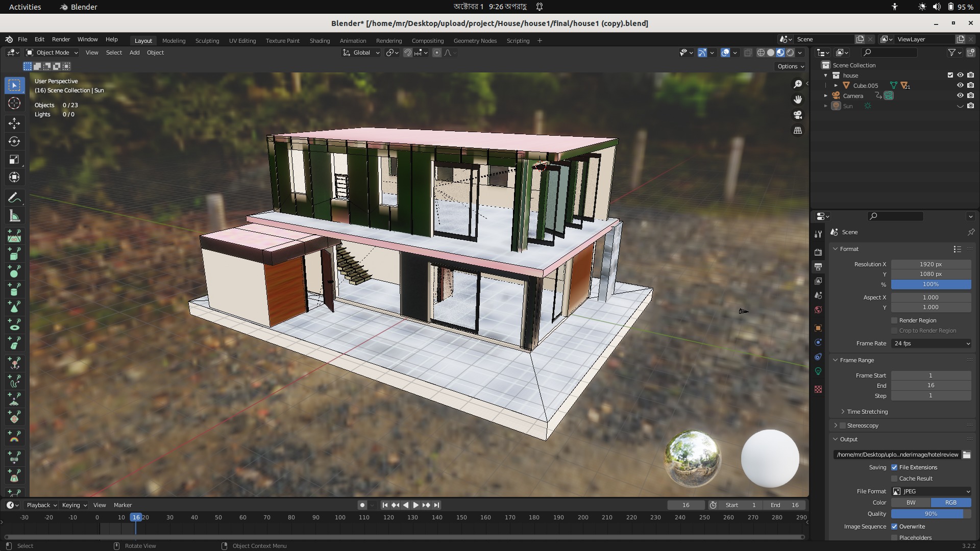Screen dimensions: 980x551
Task: Toggle snapping magnet in header
Action: (x=407, y=53)
